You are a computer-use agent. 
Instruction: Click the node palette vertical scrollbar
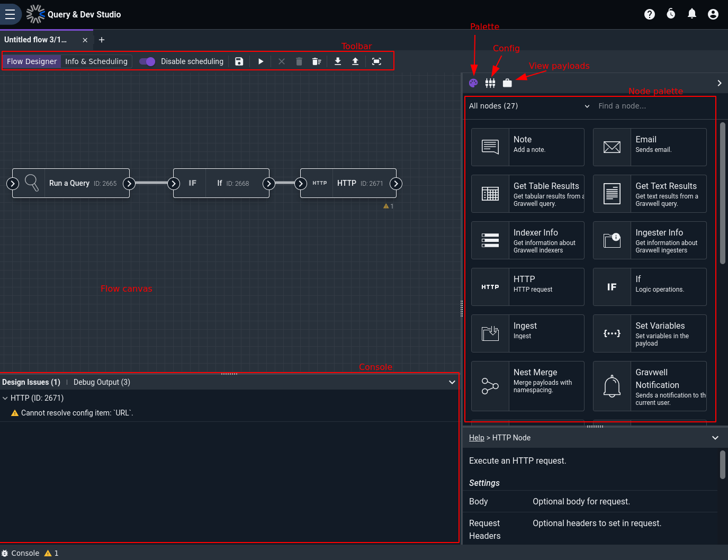(x=723, y=193)
